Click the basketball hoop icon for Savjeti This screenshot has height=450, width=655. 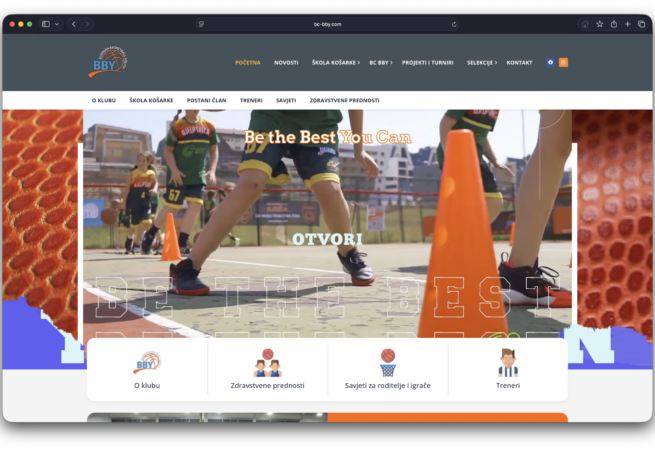tap(388, 362)
